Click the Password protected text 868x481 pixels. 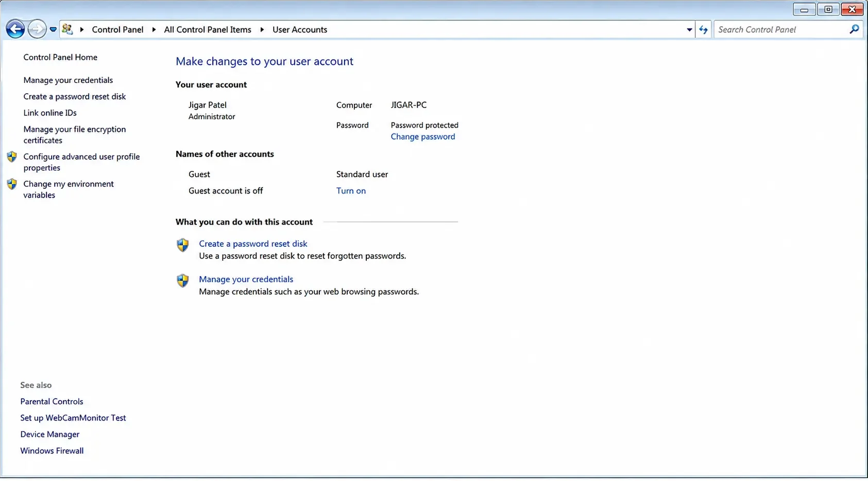[424, 125]
